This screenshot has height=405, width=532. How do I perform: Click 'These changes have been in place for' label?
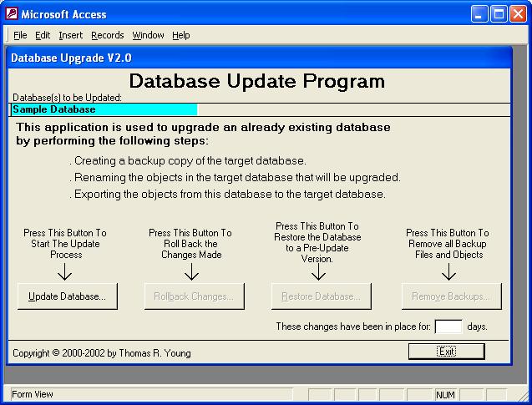[x=353, y=327]
